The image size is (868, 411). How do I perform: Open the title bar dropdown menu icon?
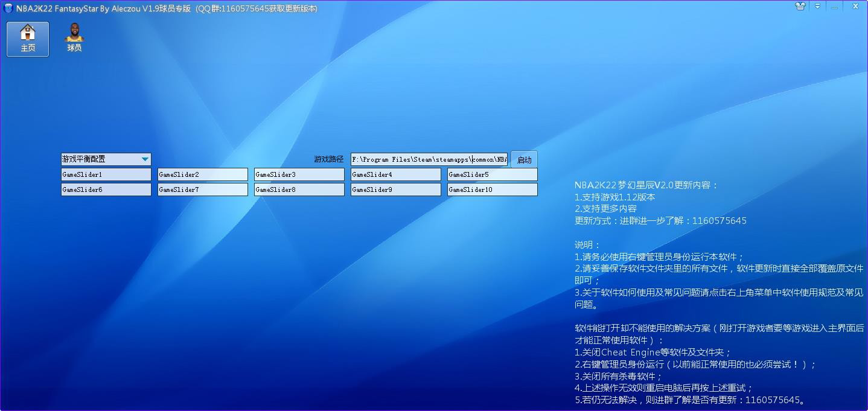click(818, 7)
